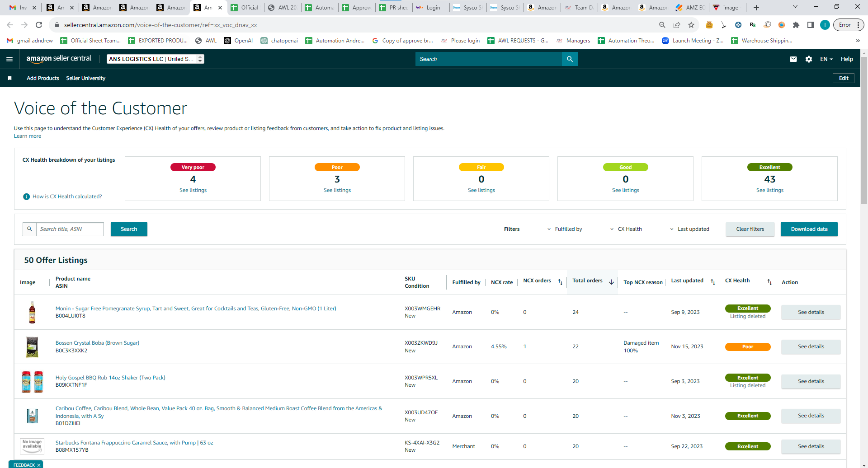The image size is (868, 468).
Task: Open the Learn more link
Action: (x=28, y=136)
